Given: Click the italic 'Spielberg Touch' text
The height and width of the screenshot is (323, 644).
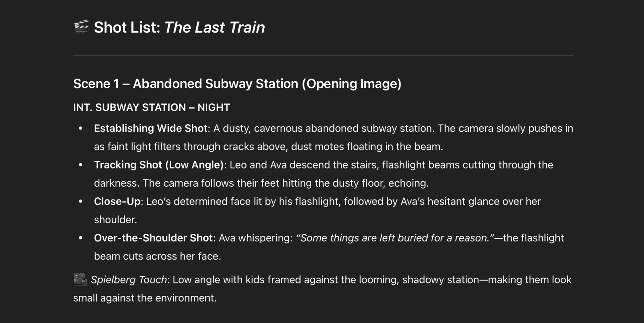Looking at the screenshot, I should tap(129, 280).
